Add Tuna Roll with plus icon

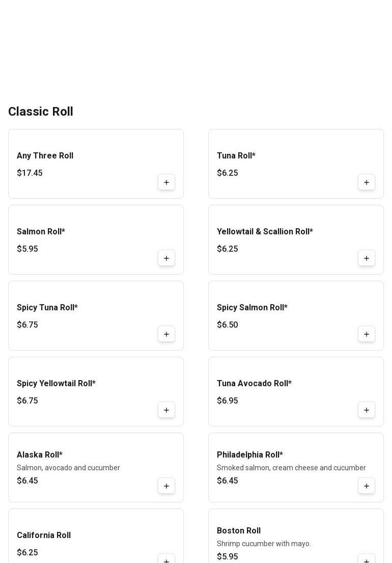367,182
